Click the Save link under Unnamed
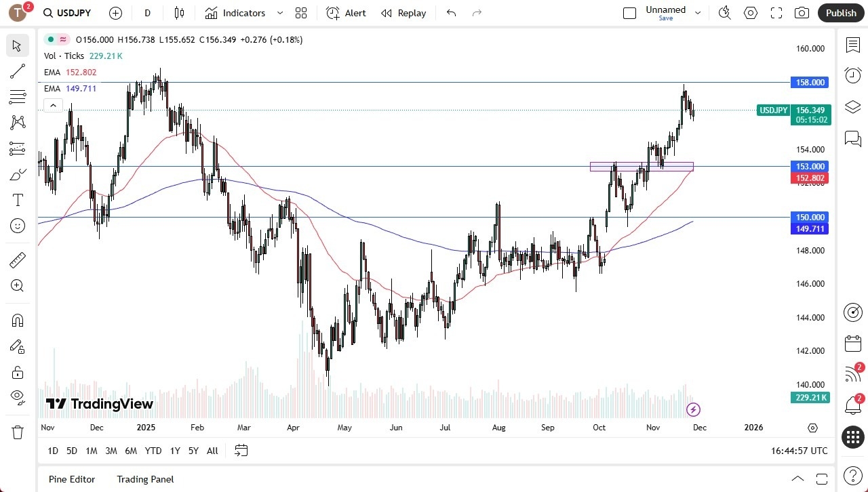This screenshot has width=868, height=492. pos(665,18)
